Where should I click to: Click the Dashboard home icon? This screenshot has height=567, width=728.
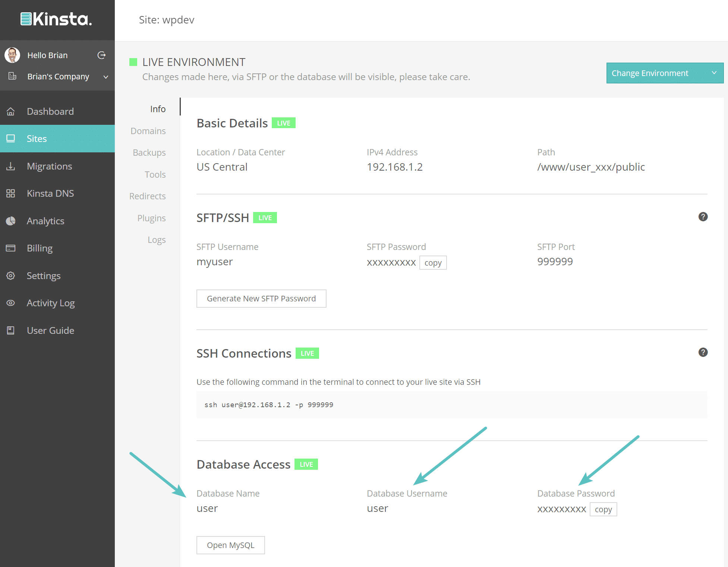[11, 111]
